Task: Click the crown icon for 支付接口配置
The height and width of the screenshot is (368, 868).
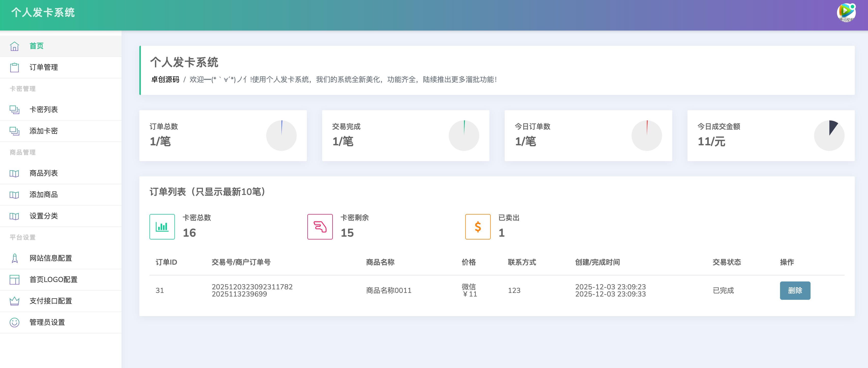Action: (x=14, y=301)
